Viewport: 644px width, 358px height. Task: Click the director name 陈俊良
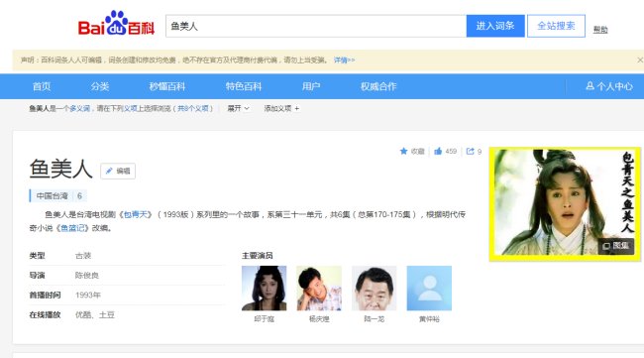coord(87,276)
